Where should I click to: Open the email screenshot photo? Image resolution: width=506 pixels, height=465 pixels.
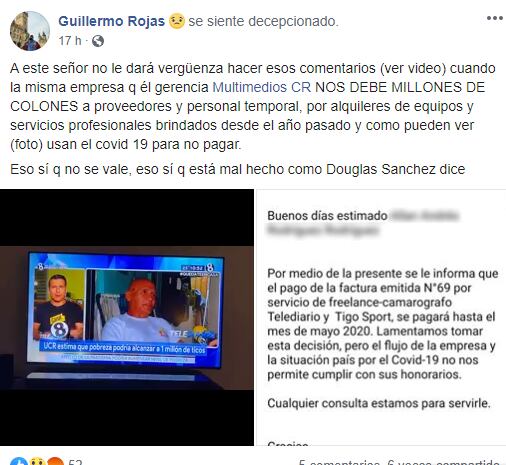[x=381, y=317]
